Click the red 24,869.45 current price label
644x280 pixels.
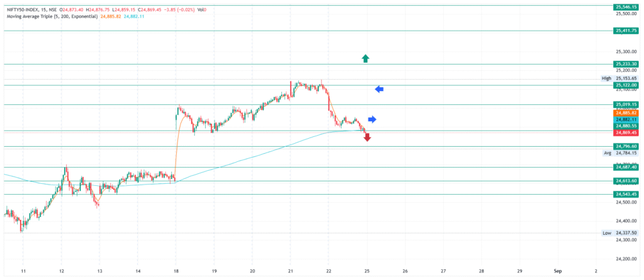click(626, 132)
